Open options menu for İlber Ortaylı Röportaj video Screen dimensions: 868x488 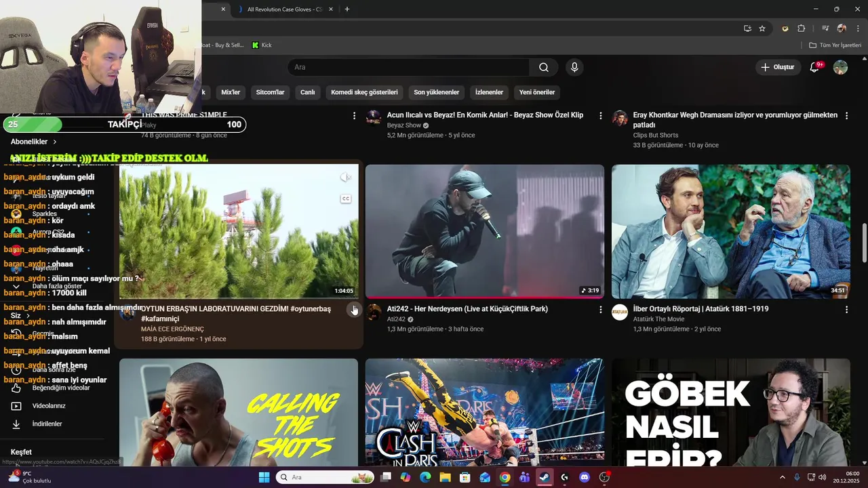(846, 310)
